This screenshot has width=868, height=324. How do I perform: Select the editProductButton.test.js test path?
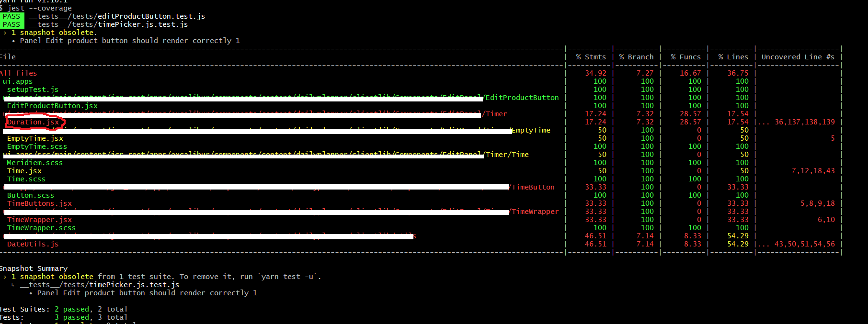pyautogui.click(x=117, y=16)
